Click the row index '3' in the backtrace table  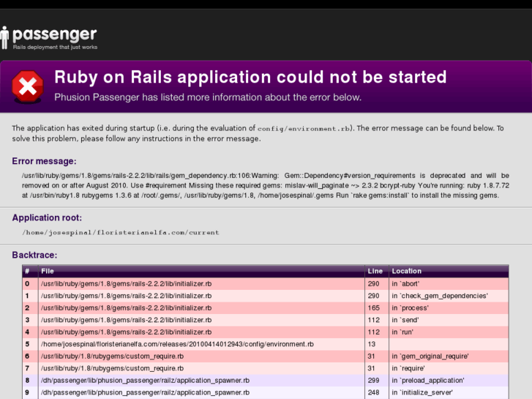tap(27, 320)
